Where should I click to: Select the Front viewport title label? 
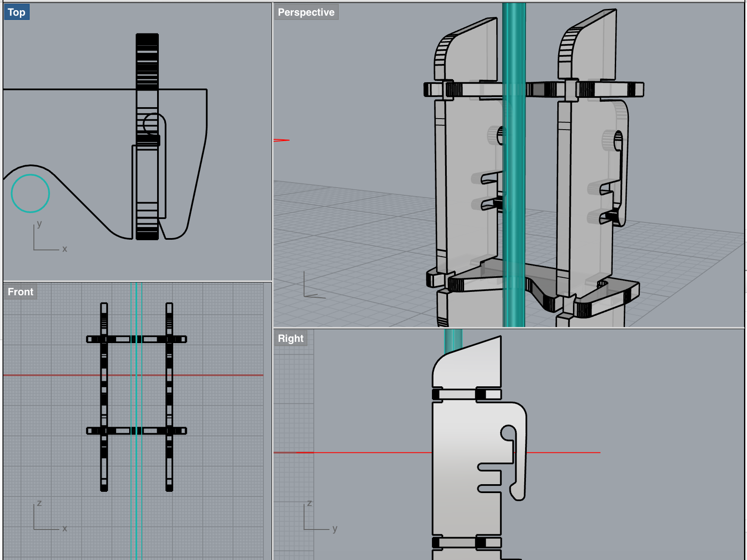(20, 292)
